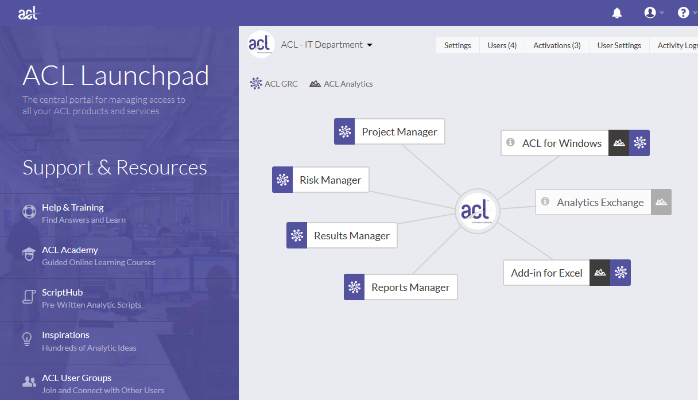Open Add-in for Excel
Viewport: 698px width, 400px height.
pos(547,273)
